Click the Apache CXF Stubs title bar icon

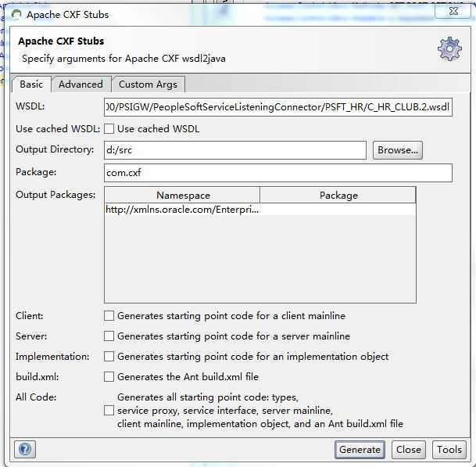(x=16, y=15)
